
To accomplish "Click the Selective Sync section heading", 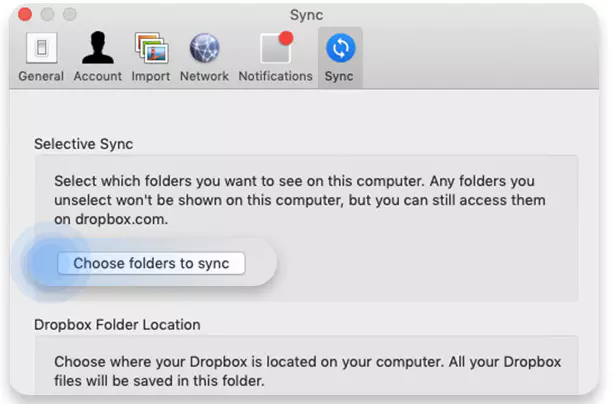I will (84, 144).
